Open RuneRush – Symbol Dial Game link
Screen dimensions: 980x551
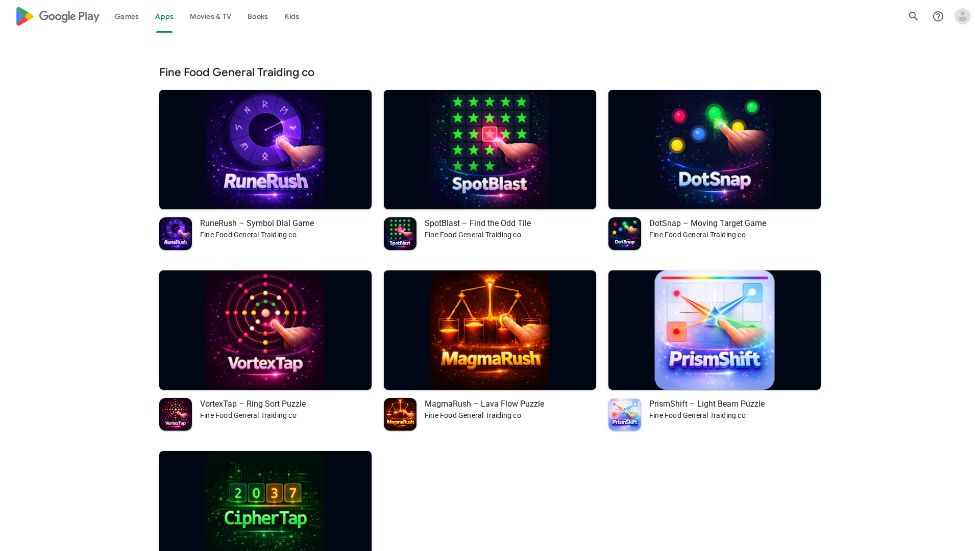(257, 223)
